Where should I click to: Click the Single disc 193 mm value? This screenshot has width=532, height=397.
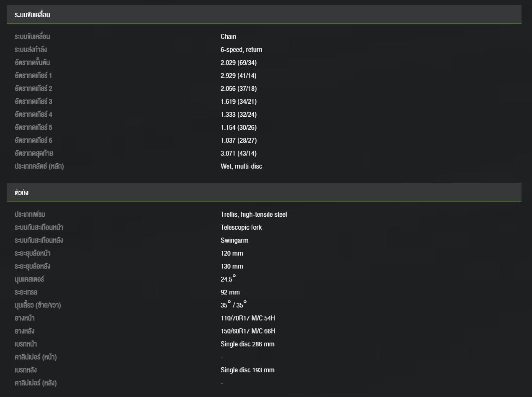(x=247, y=370)
